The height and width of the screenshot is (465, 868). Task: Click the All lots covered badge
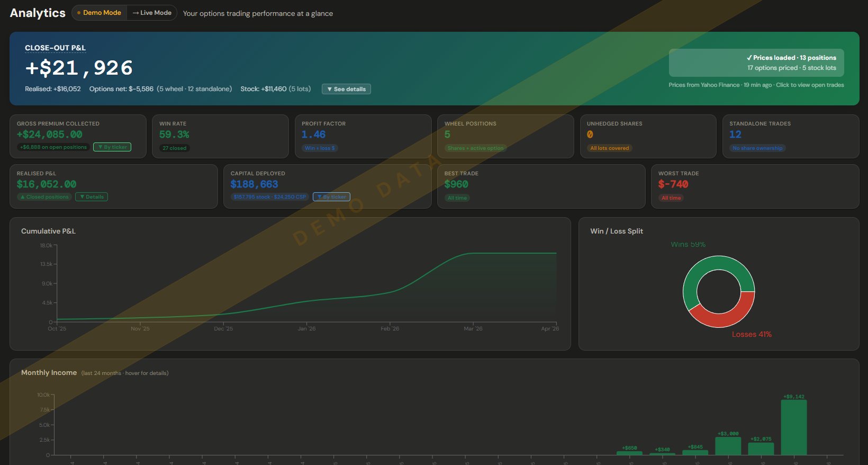click(x=610, y=148)
